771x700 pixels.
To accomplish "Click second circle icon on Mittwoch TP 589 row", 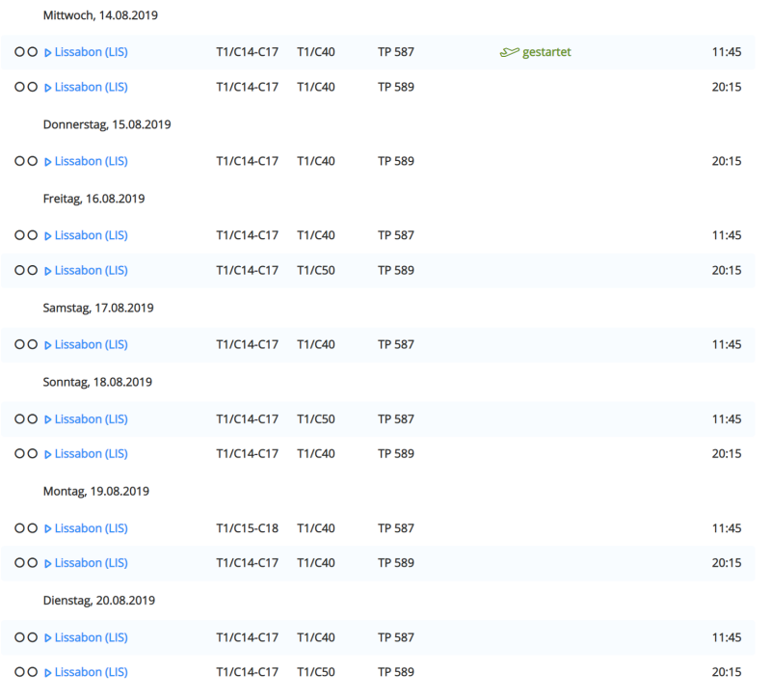I will [x=33, y=87].
